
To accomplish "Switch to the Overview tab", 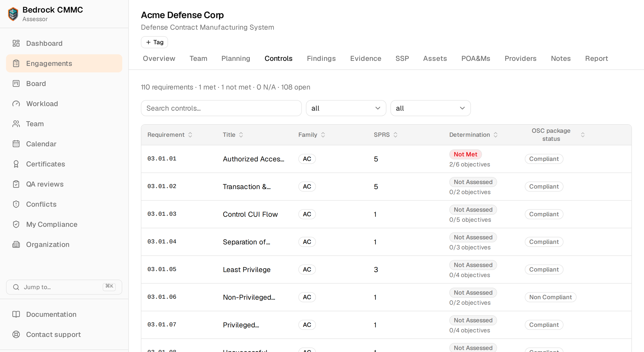I will [x=159, y=58].
